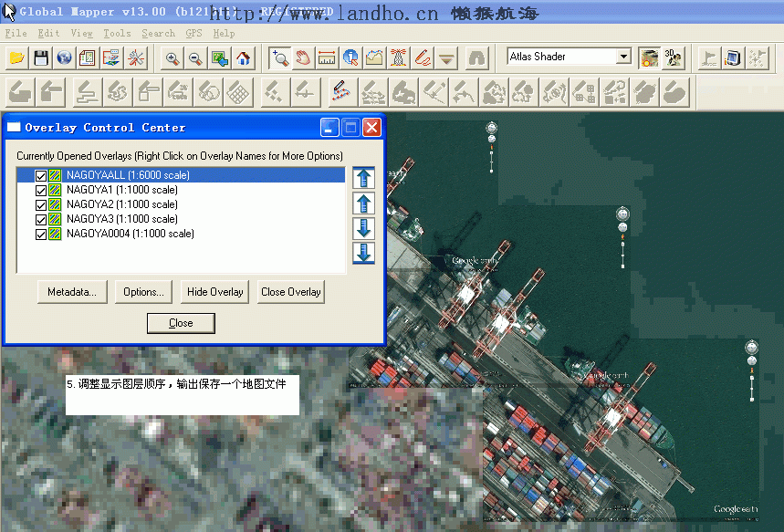Viewport: 784px width, 532px height.
Task: Open the Configuration wrench-and-screwdriver icon
Action: click(x=135, y=58)
